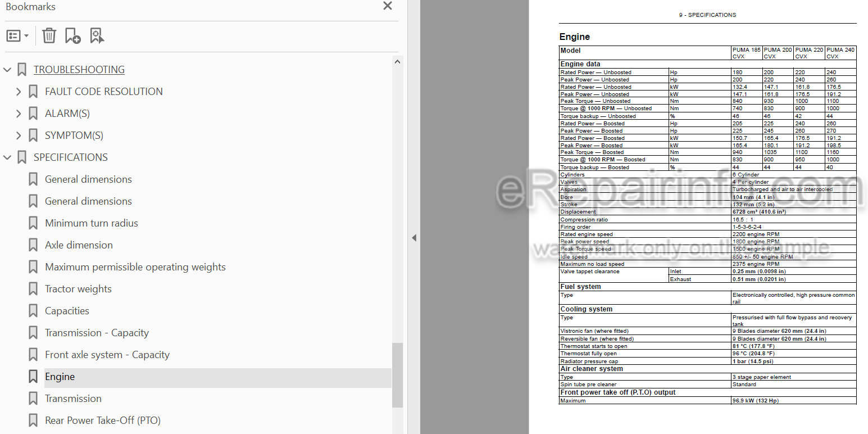Viewport: 868px width, 434px height.
Task: Open the SYMPTOM(S) bookmark
Action: click(74, 135)
